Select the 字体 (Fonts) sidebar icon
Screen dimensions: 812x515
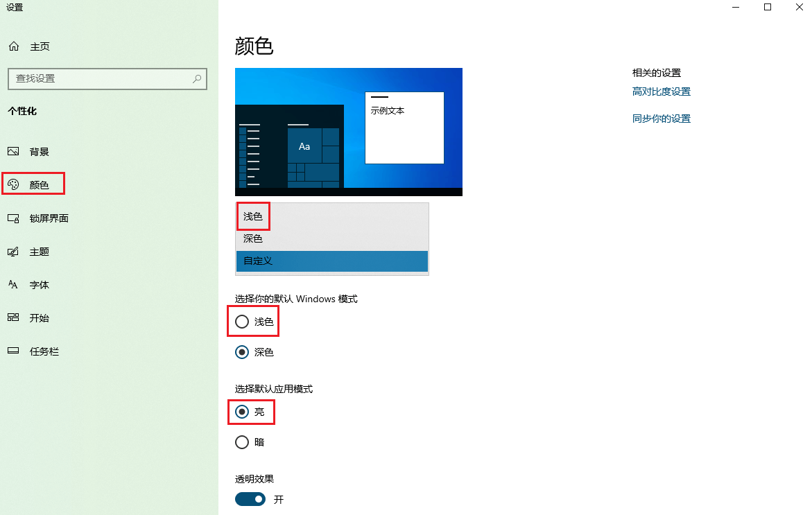coord(15,284)
